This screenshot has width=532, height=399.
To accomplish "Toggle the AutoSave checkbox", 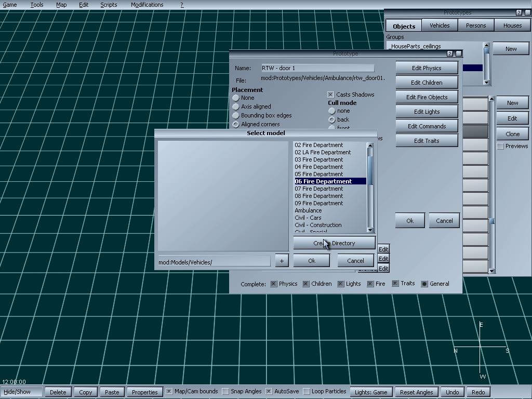I will tap(269, 391).
